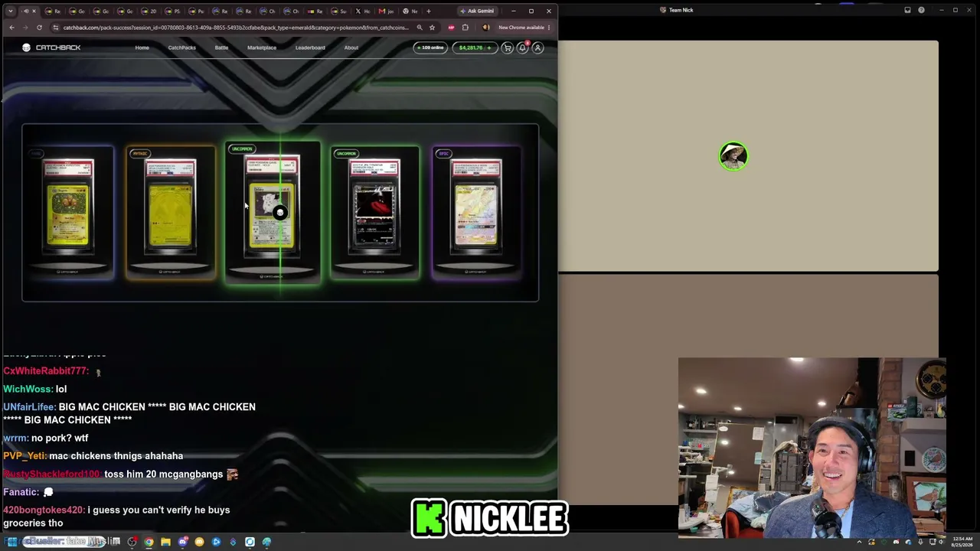Select the Epic rainbow graded card

coord(476,213)
